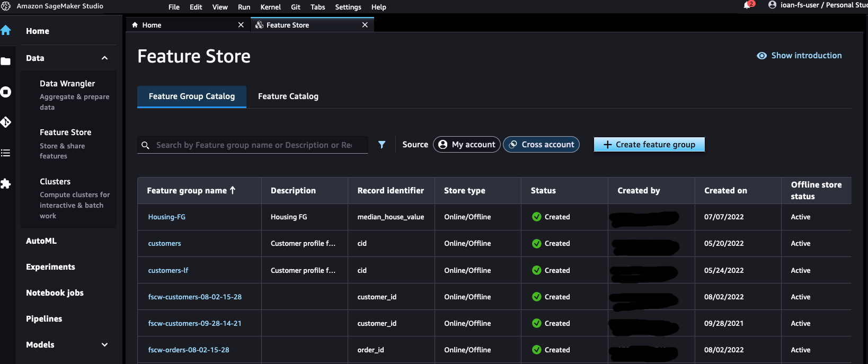Close the Home tab

(241, 25)
